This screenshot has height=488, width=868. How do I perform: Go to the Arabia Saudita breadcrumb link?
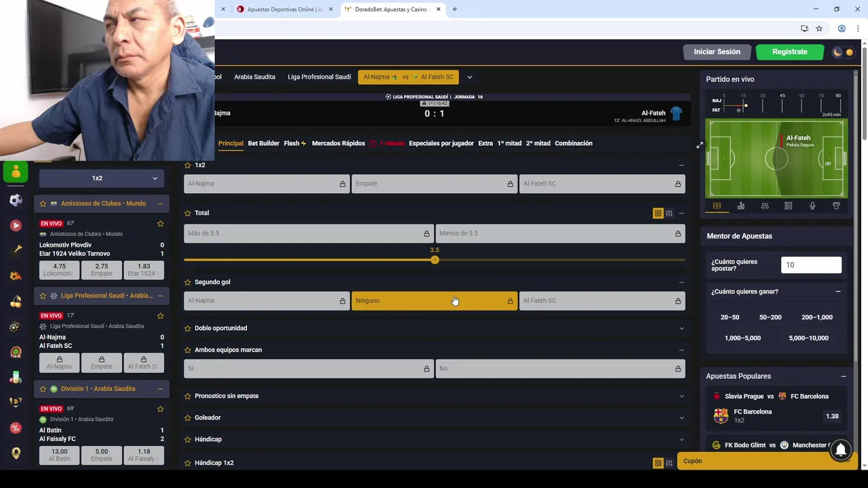tap(255, 77)
